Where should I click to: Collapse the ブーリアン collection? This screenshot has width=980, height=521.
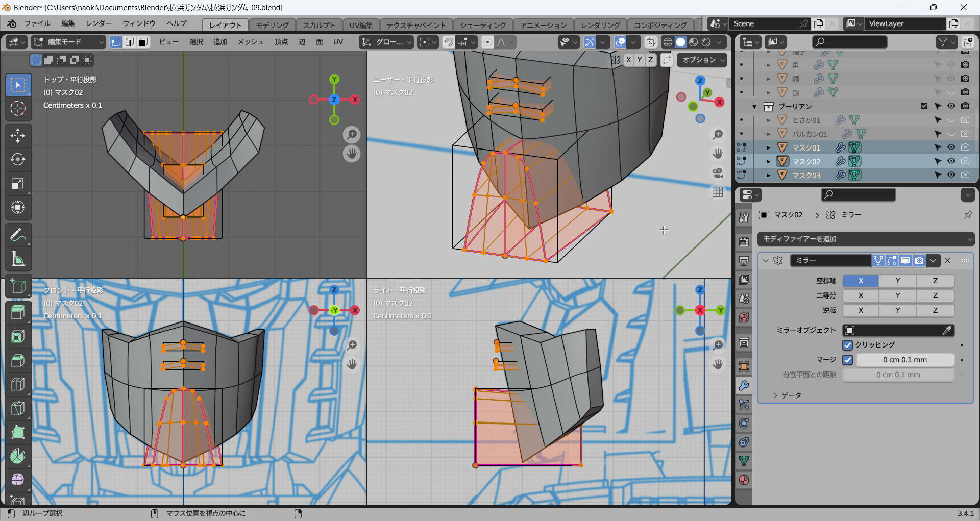point(754,107)
